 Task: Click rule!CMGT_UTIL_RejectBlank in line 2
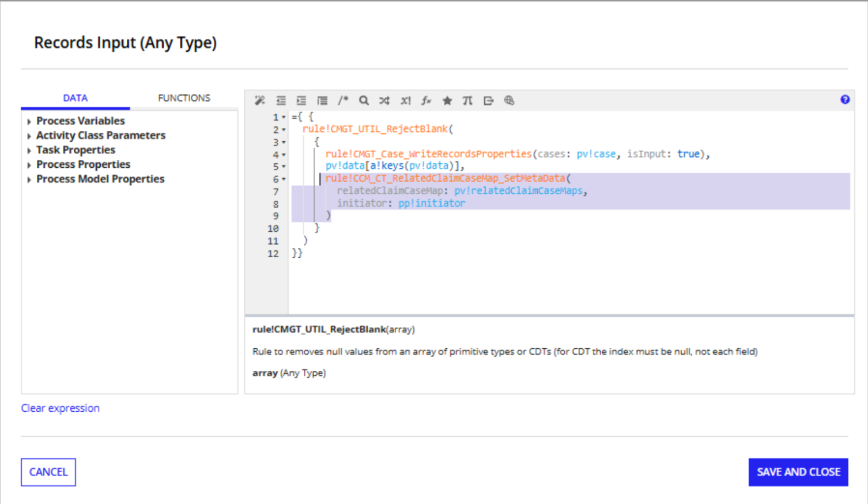coord(375,129)
